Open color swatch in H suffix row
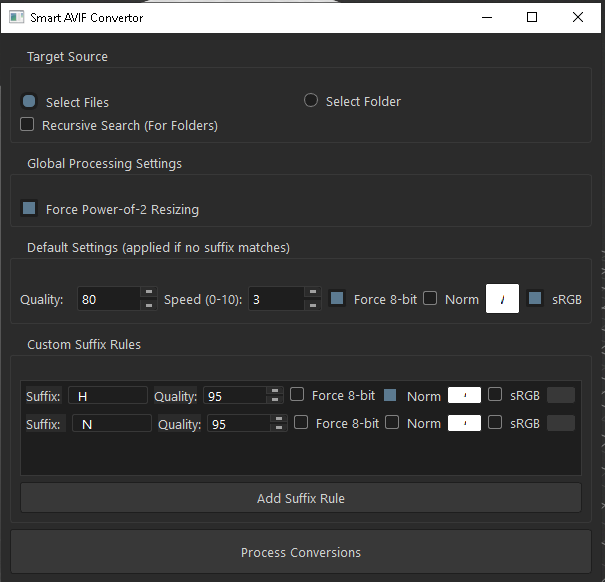 coord(464,395)
